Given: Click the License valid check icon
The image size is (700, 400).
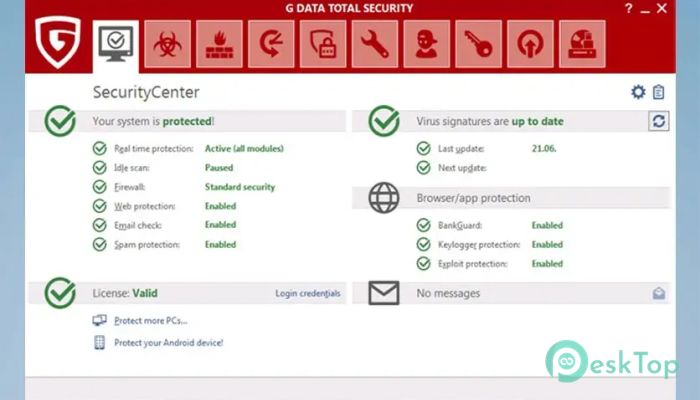Looking at the screenshot, I should click(x=60, y=293).
